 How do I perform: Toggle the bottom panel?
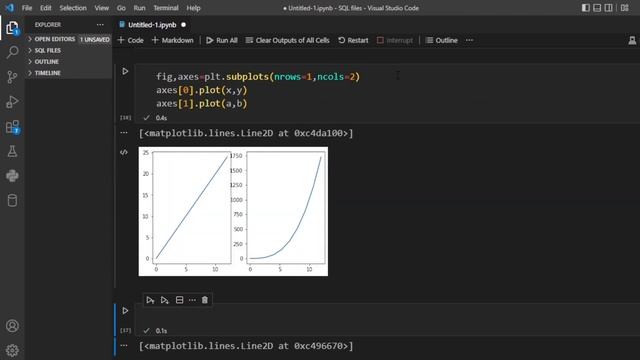[597, 8]
